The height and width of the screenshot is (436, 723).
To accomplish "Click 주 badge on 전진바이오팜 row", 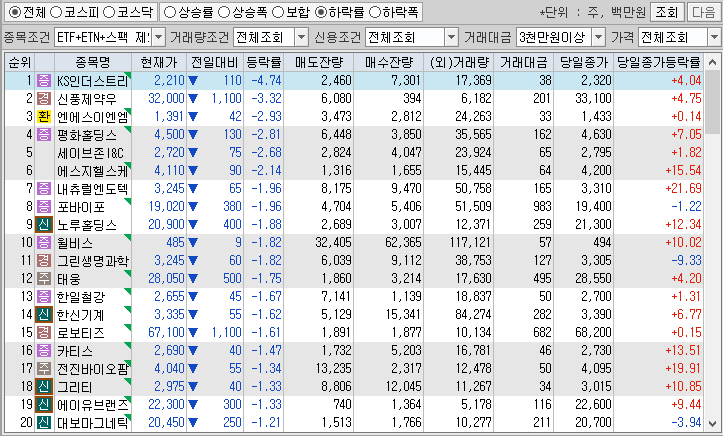I will pos(44,368).
